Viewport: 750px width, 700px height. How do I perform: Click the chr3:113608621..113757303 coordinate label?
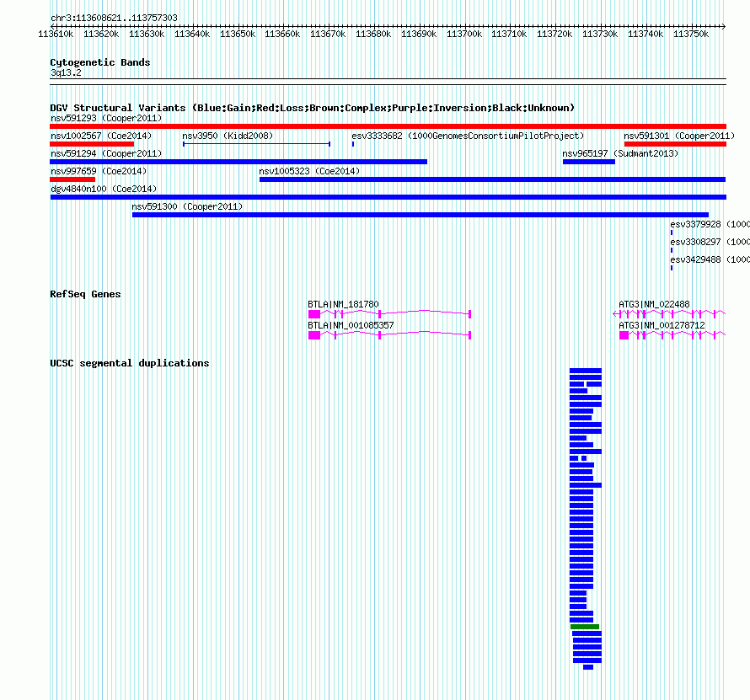[114, 18]
